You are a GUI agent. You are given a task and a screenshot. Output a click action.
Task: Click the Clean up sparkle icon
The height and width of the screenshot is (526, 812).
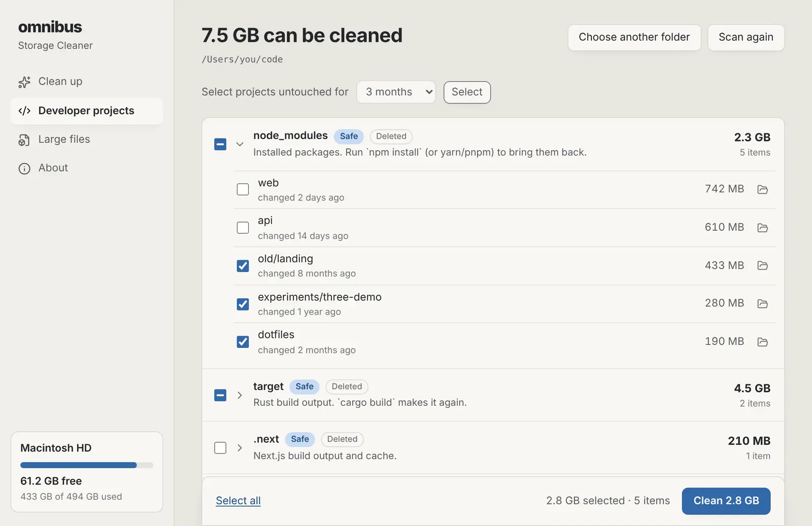click(x=24, y=82)
